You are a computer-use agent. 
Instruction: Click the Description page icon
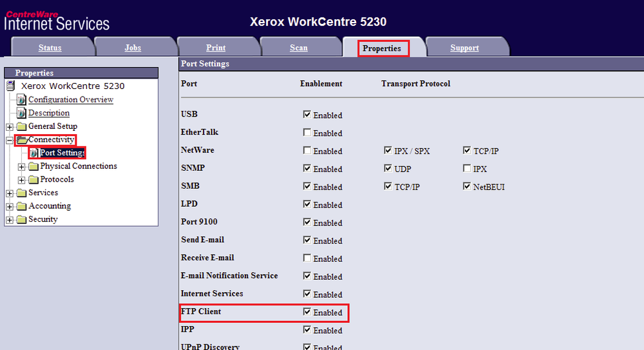pos(22,113)
